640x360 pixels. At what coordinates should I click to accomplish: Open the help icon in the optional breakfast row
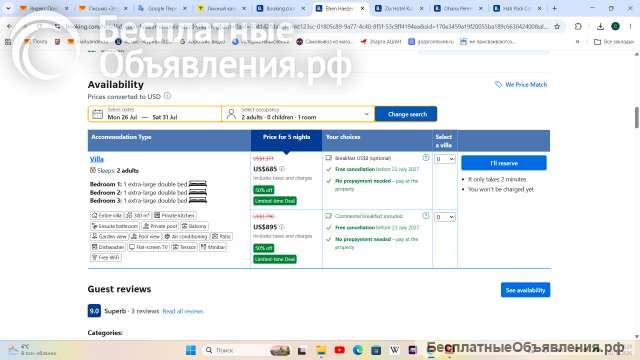426,158
